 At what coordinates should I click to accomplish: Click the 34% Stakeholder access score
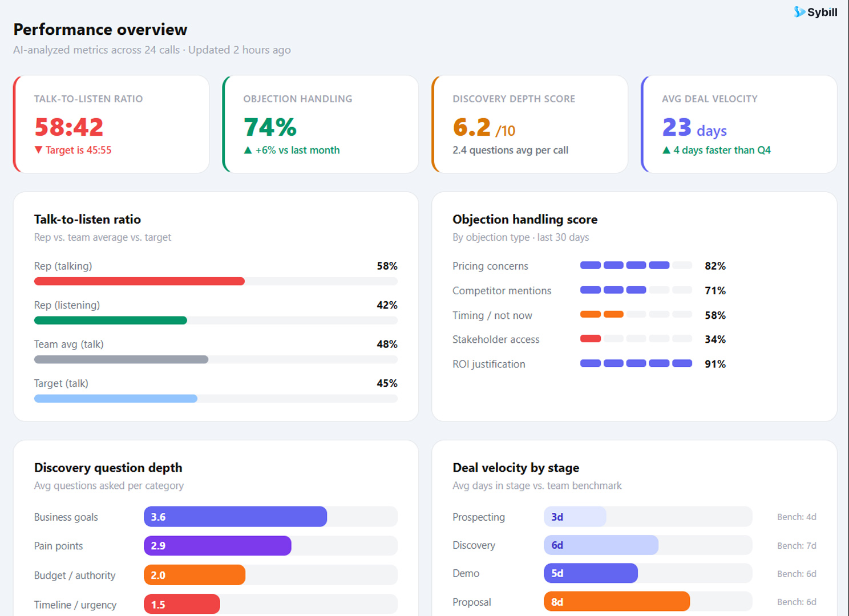pos(715,339)
